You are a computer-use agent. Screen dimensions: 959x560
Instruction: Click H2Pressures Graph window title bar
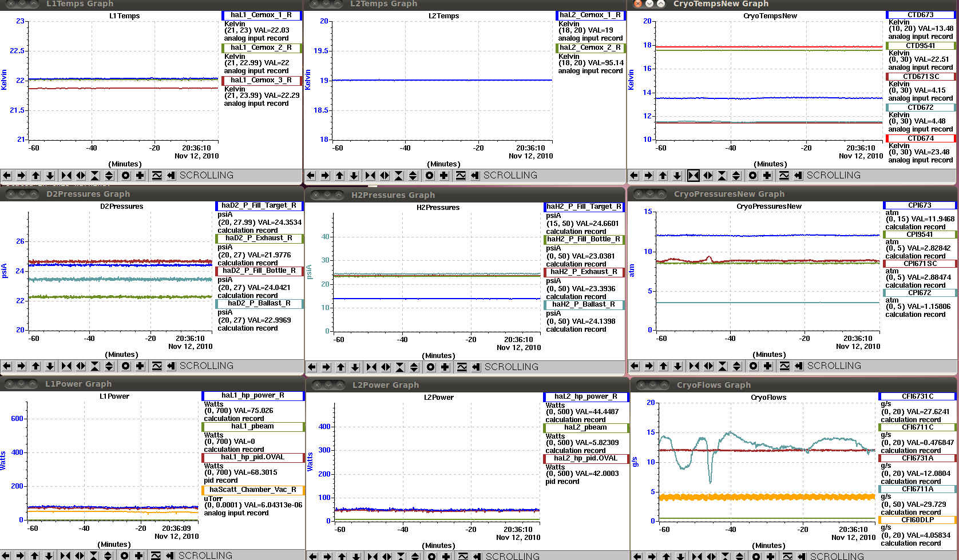point(466,195)
